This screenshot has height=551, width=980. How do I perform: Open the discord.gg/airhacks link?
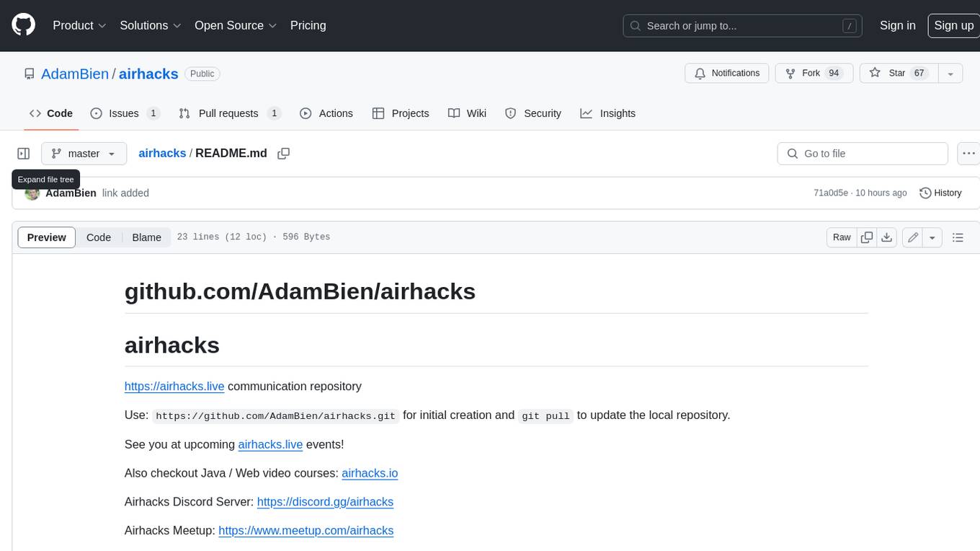pyautogui.click(x=325, y=502)
